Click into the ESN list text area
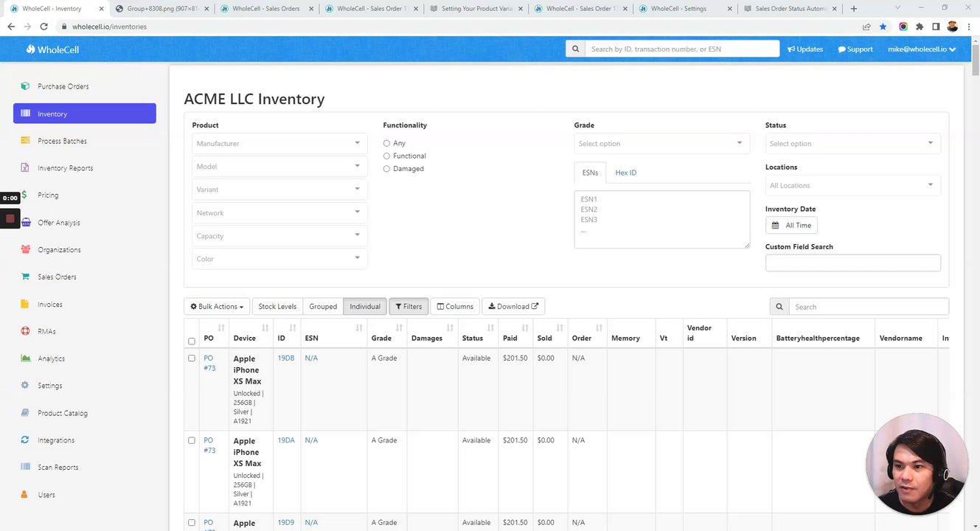The height and width of the screenshot is (531, 980). click(661, 220)
